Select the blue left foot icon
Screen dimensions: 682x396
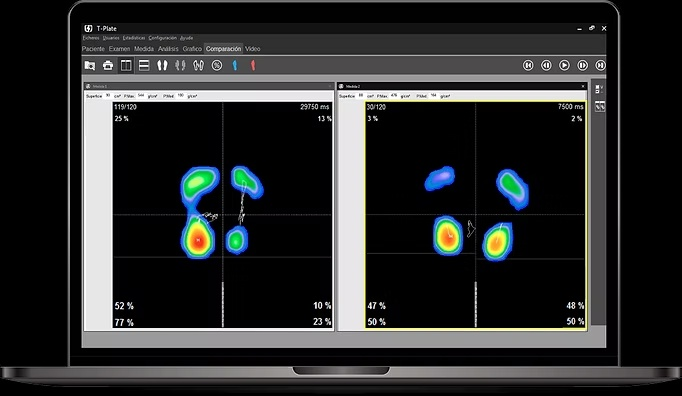pyautogui.click(x=235, y=65)
